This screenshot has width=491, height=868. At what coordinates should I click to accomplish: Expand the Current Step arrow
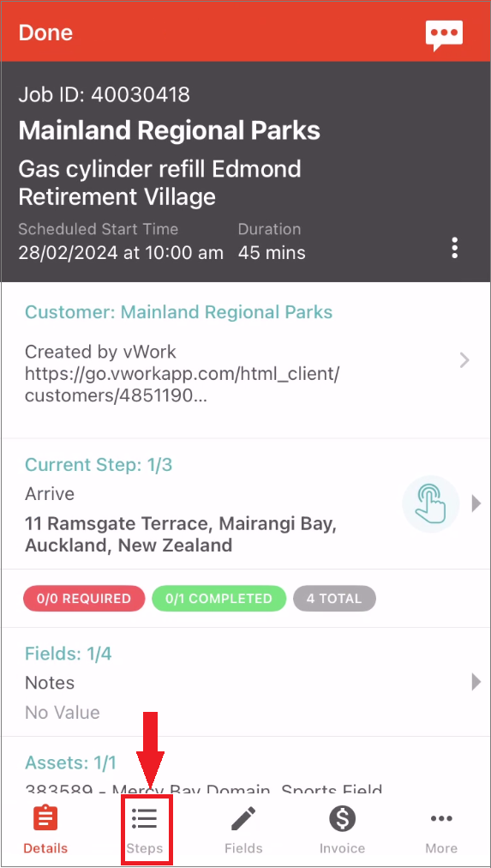pyautogui.click(x=476, y=504)
